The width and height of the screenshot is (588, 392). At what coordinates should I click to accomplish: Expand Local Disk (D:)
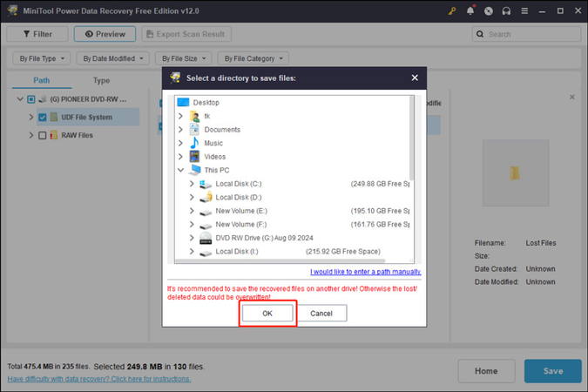click(x=192, y=197)
